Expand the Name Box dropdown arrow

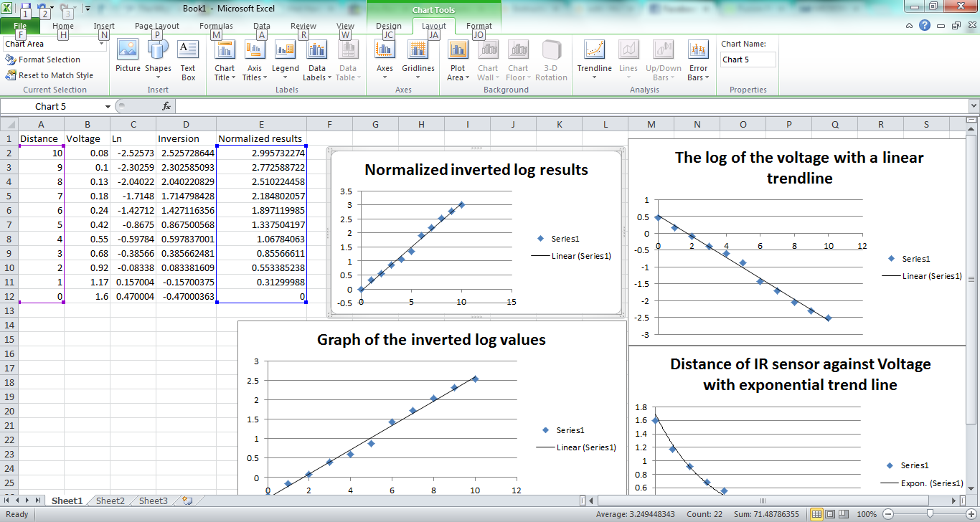click(108, 106)
